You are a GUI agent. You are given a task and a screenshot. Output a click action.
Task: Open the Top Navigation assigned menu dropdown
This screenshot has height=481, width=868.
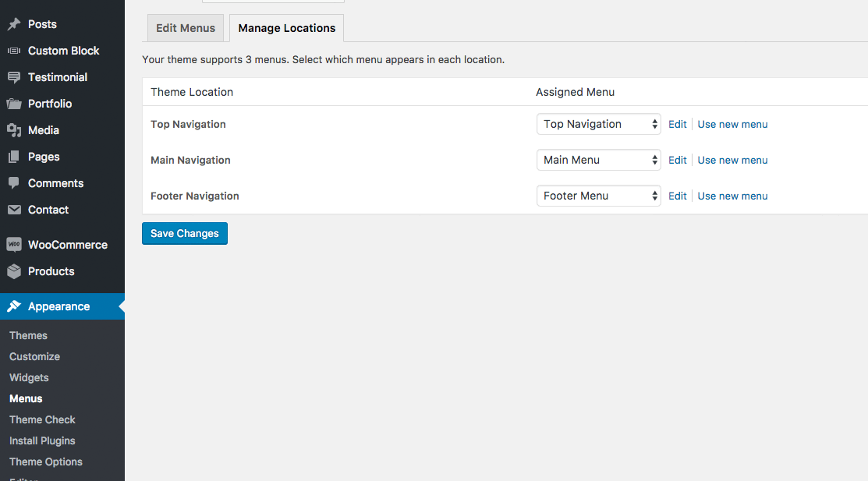point(598,124)
